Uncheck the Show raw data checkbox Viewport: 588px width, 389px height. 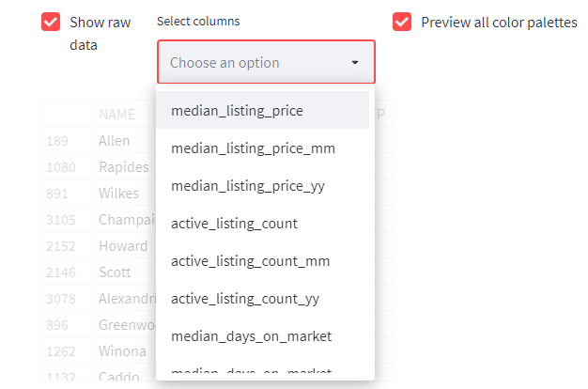(51, 22)
